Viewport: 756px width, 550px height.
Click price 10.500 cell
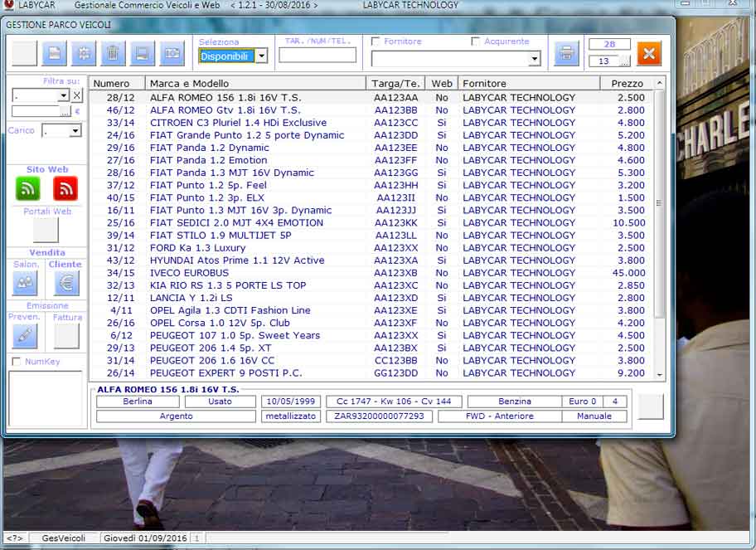point(628,223)
